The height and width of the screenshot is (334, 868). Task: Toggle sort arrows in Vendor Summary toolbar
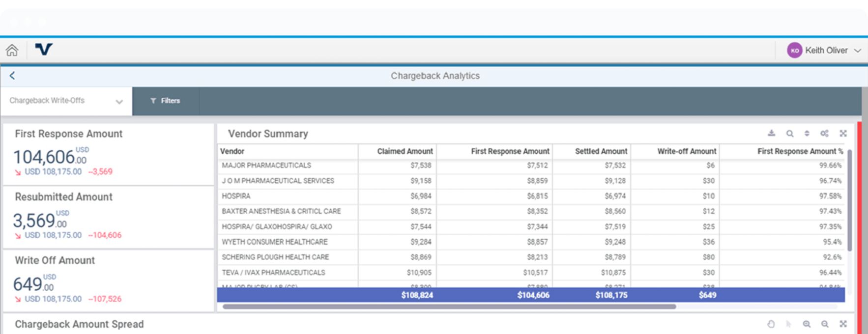pos(807,134)
